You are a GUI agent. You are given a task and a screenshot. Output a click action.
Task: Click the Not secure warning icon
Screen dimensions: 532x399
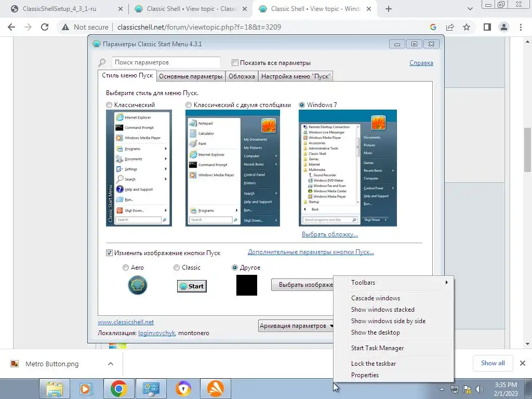click(65, 27)
